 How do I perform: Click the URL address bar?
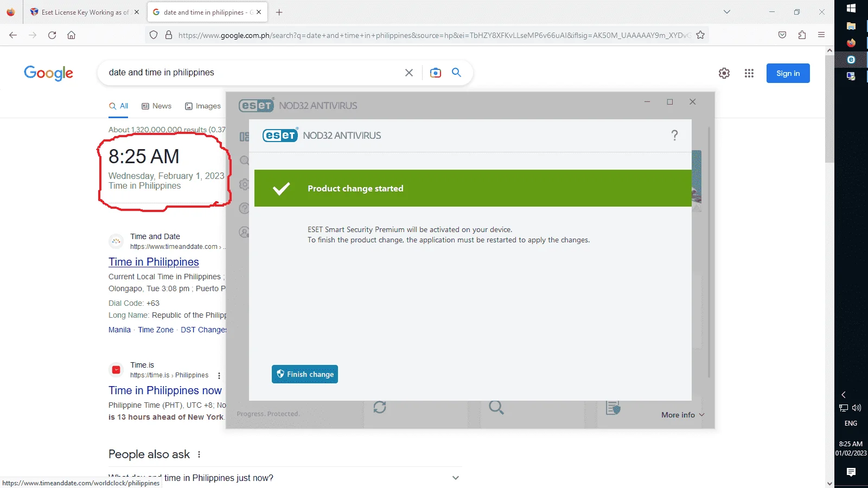pos(434,35)
